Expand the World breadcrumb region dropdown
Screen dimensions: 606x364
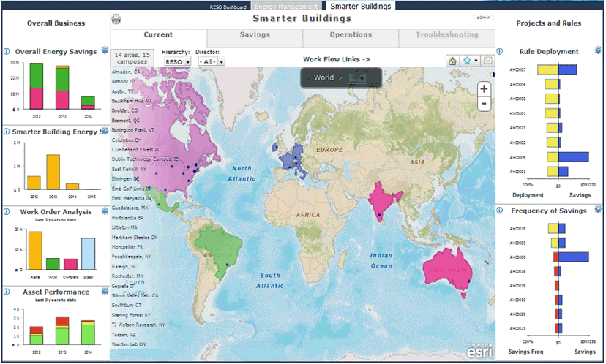pos(356,78)
